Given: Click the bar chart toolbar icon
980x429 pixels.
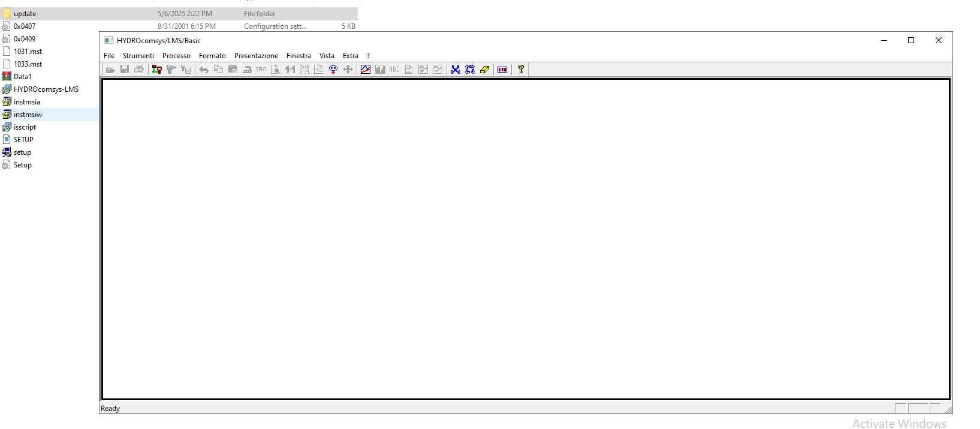Looking at the screenshot, I should click(x=380, y=70).
